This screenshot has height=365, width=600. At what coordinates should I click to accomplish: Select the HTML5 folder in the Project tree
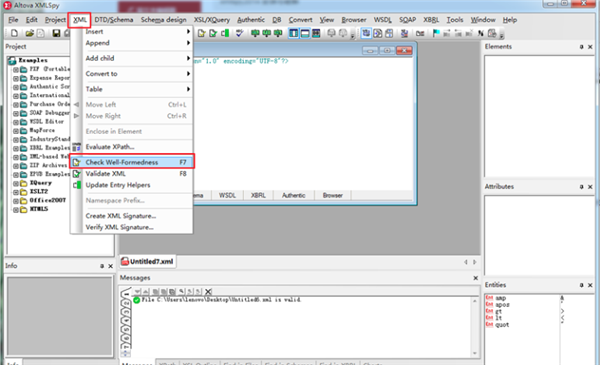[x=39, y=209]
